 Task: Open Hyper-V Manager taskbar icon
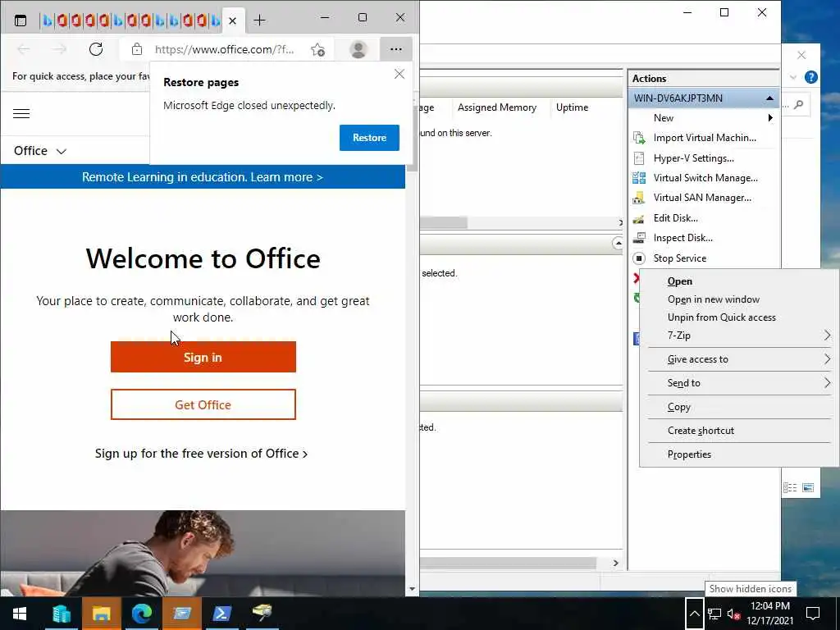182,614
